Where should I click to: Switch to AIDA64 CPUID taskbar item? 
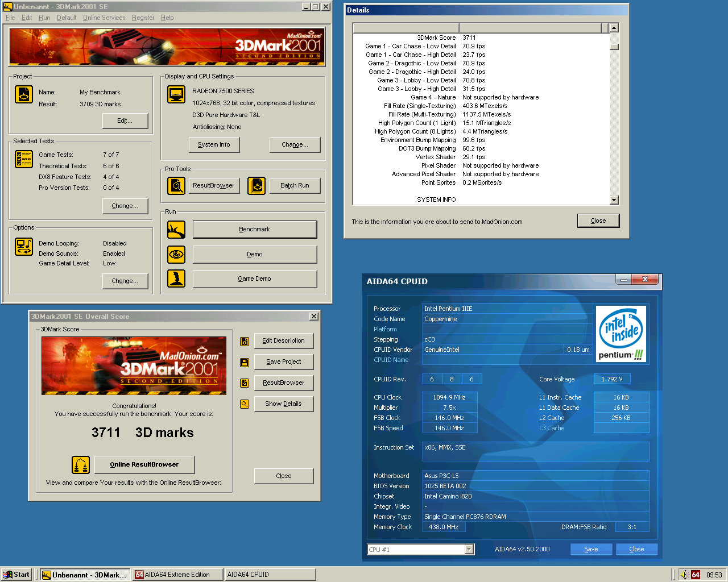tap(270, 575)
